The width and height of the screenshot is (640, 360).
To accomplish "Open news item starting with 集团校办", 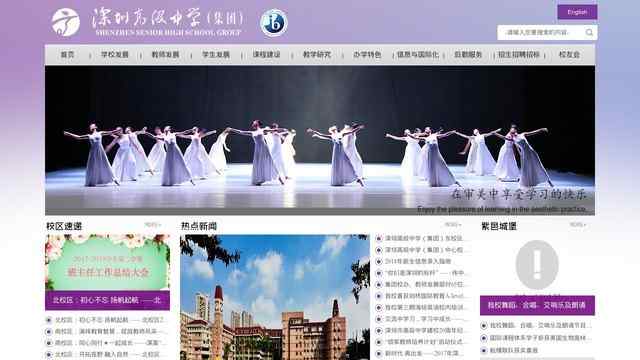I will [x=425, y=284].
